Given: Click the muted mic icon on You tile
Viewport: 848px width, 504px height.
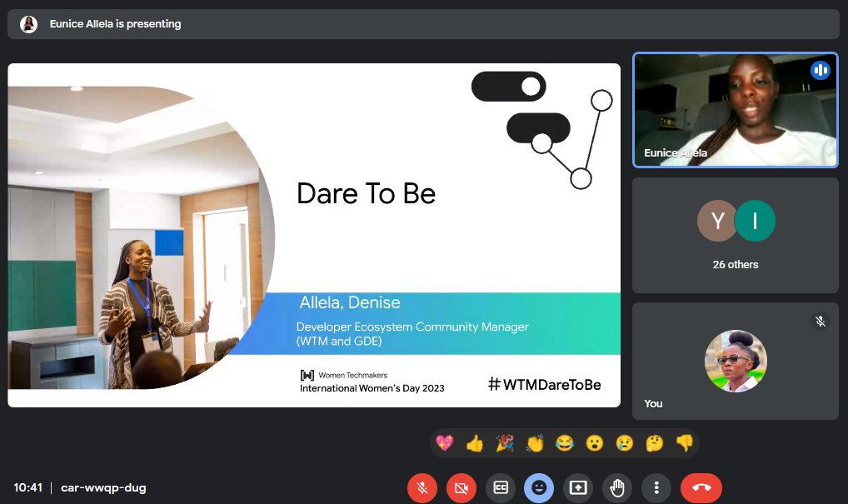Looking at the screenshot, I should [821, 322].
